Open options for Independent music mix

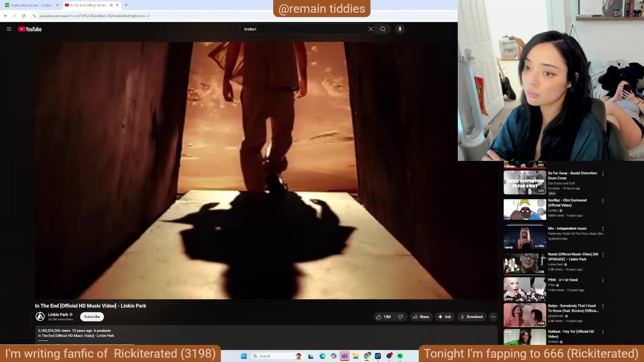[x=603, y=229]
